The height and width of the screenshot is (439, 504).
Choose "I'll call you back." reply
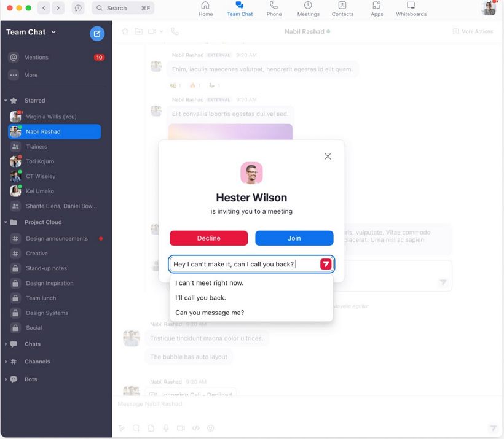click(251, 298)
